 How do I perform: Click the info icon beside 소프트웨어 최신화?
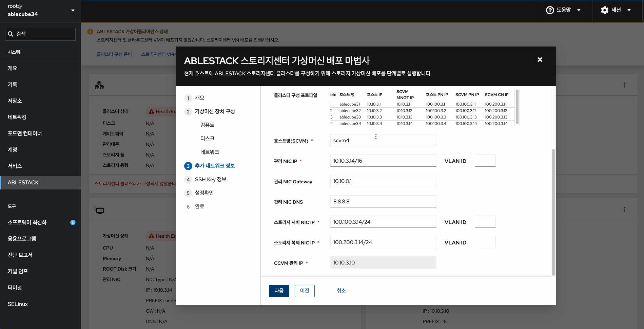coord(73,222)
